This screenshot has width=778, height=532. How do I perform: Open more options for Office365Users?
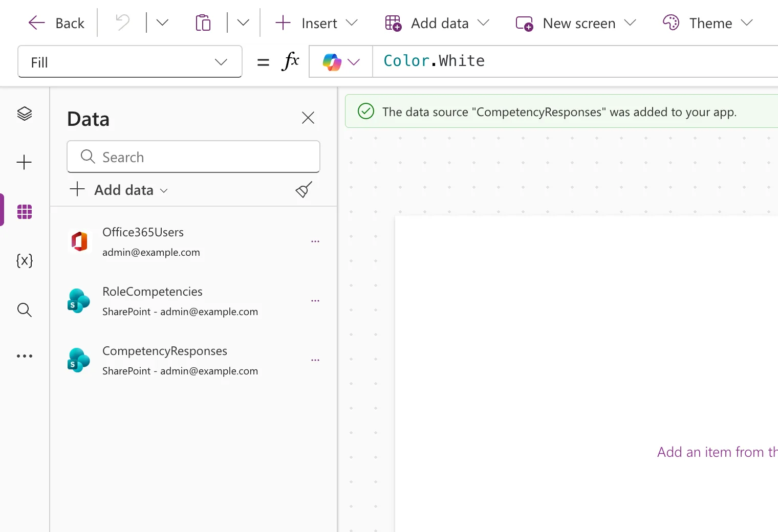click(315, 241)
